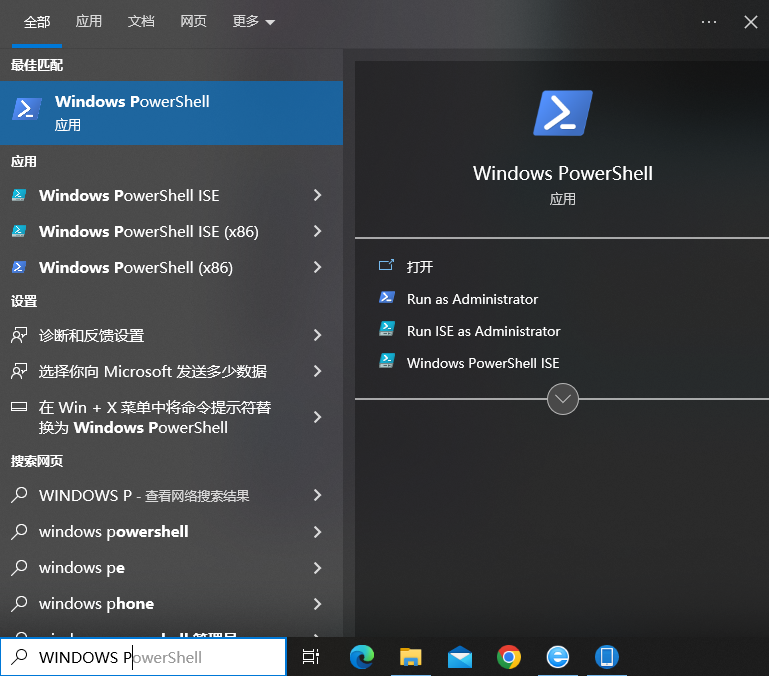Click Windows PowerShell ISE icon in preview actions
Screen dimensions: 769x676
click(x=386, y=362)
